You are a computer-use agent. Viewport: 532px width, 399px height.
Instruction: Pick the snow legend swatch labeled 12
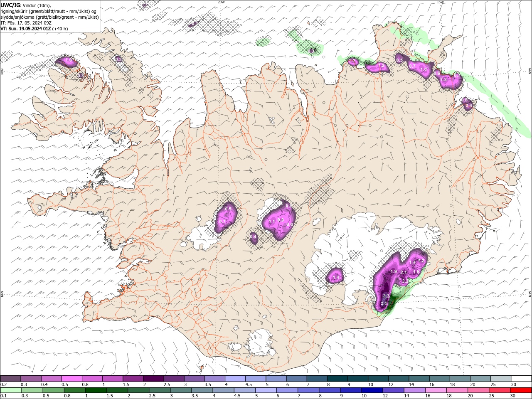pos(398,379)
